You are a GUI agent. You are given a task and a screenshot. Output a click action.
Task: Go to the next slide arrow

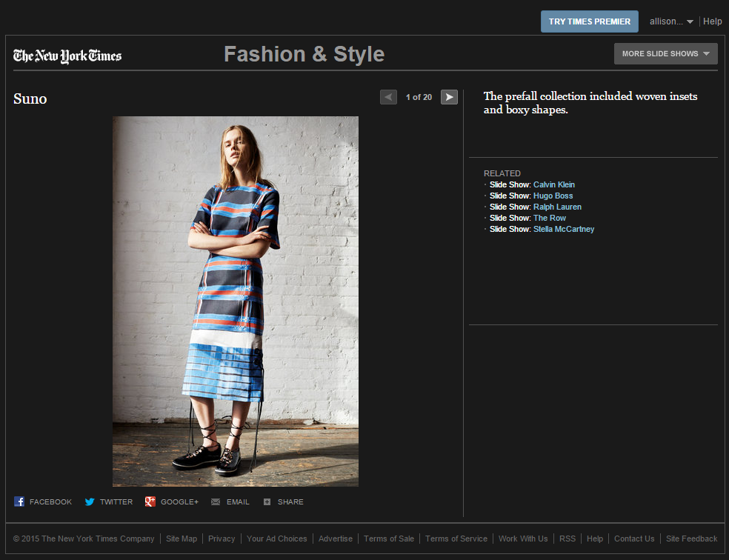(x=449, y=97)
